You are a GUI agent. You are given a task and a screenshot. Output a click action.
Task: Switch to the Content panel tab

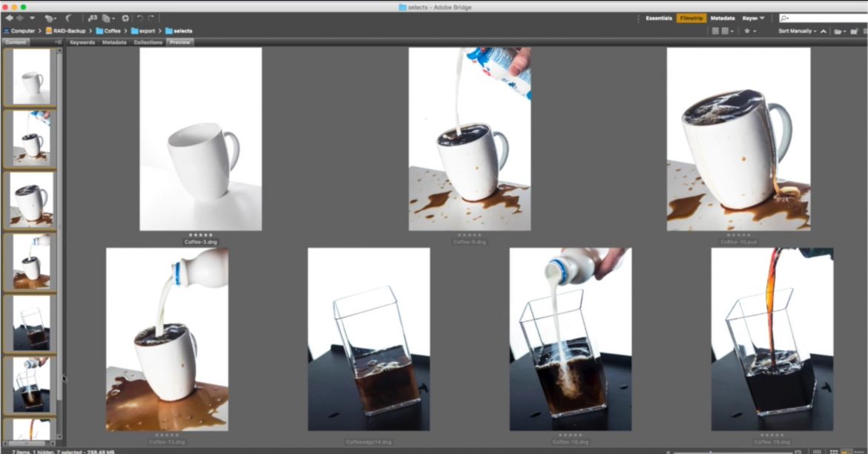point(16,42)
